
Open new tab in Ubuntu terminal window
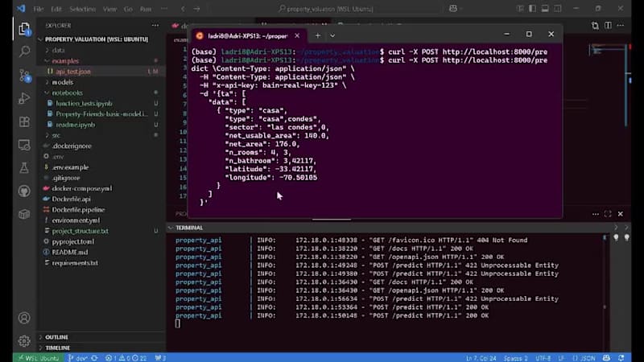(x=317, y=35)
